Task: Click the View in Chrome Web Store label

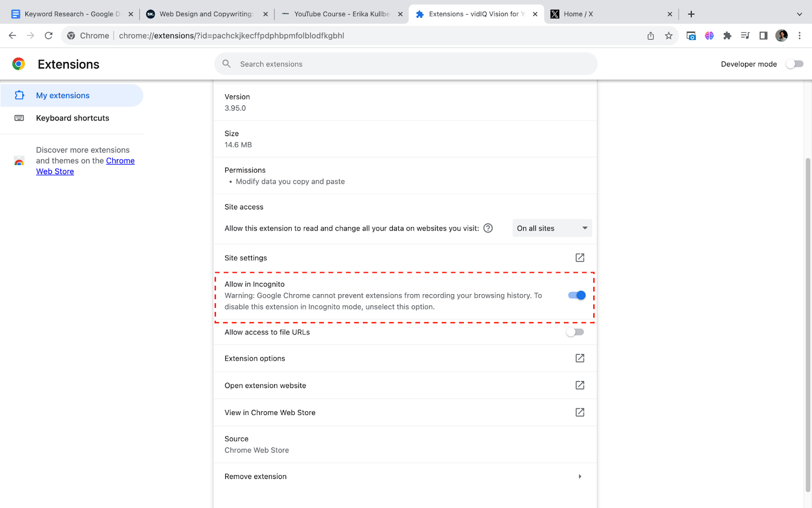Action: (270, 412)
